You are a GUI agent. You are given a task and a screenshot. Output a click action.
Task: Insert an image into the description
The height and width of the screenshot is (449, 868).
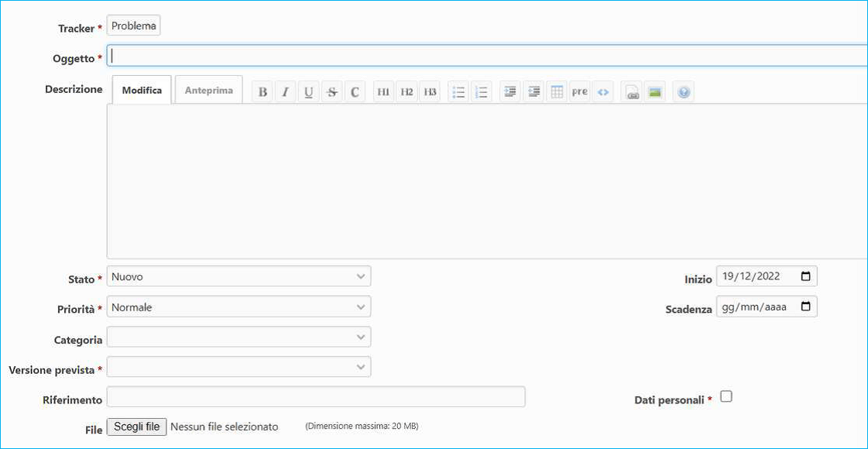click(655, 92)
